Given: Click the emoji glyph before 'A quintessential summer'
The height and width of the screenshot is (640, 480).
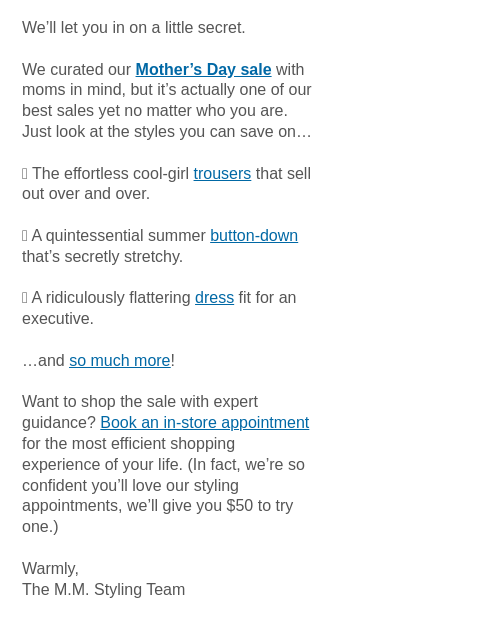Looking at the screenshot, I should (x=24, y=236).
